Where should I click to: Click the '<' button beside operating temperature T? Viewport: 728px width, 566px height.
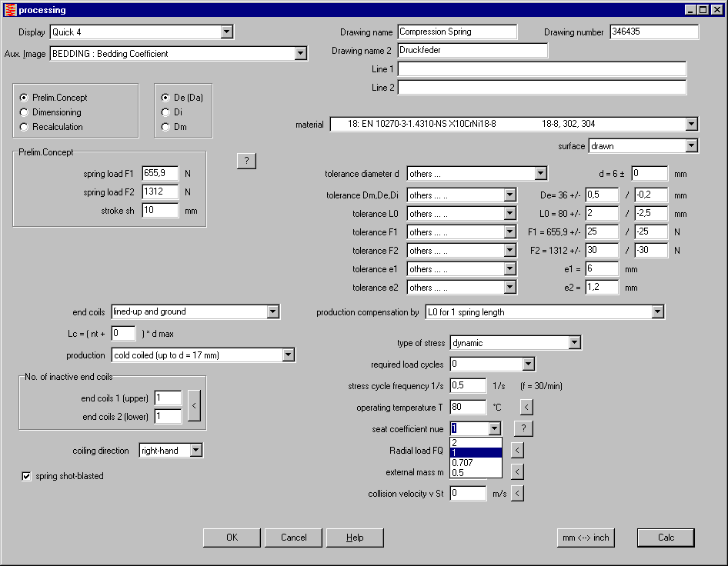[x=526, y=407]
